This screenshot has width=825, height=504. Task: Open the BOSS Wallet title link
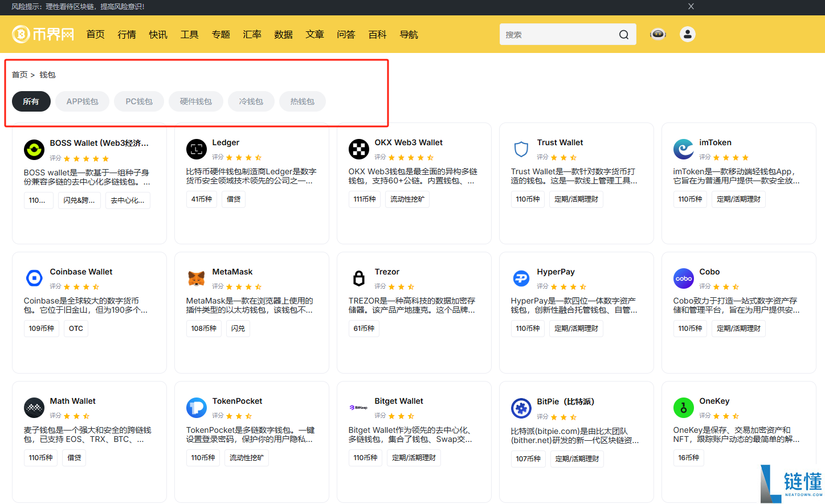pyautogui.click(x=99, y=143)
